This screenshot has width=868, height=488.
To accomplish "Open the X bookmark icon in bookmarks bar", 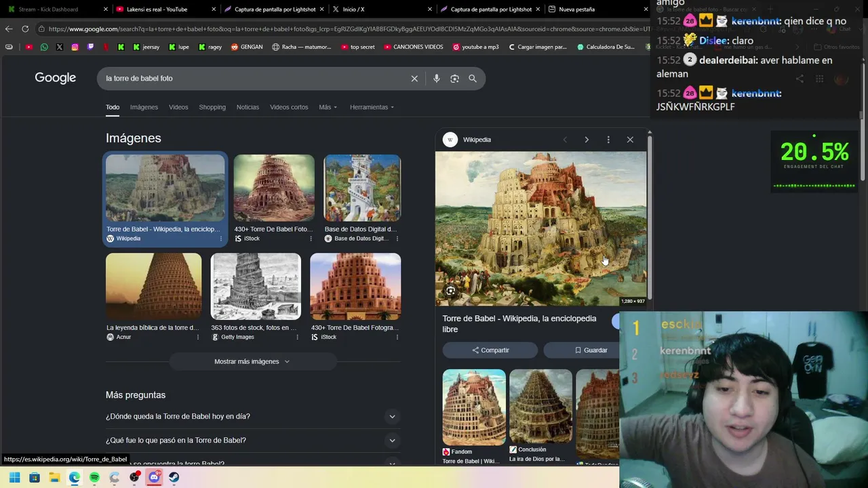I will coord(60,47).
